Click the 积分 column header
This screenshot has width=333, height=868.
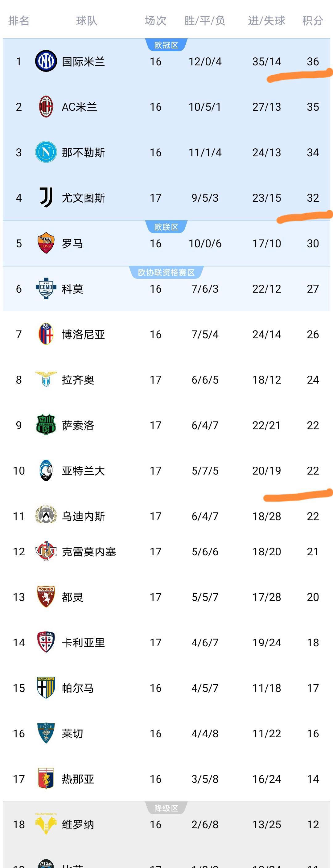click(312, 21)
